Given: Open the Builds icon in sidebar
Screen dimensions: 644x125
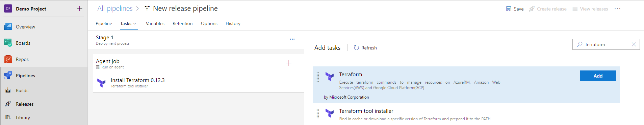Looking at the screenshot, I should (8, 90).
